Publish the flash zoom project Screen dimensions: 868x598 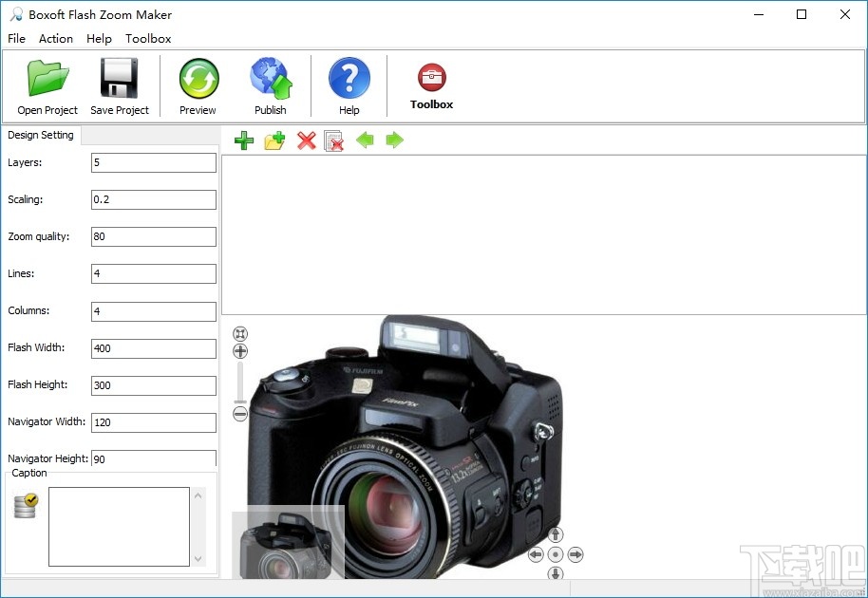(271, 85)
